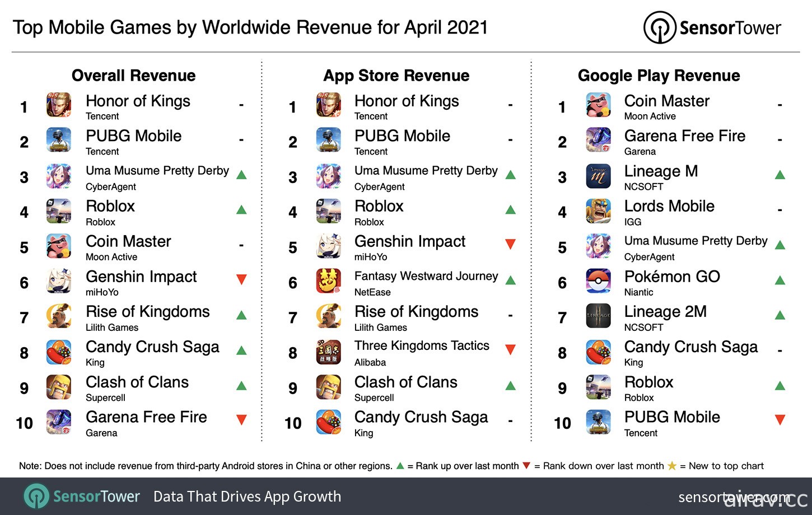Click PUBG Mobile icon in Overall Revenue column
Image resolution: width=812 pixels, height=515 pixels.
(x=59, y=140)
